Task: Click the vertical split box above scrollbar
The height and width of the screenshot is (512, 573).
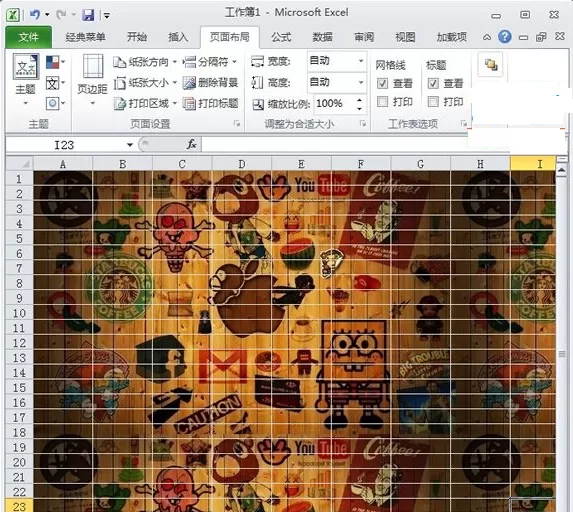Action: (562, 160)
